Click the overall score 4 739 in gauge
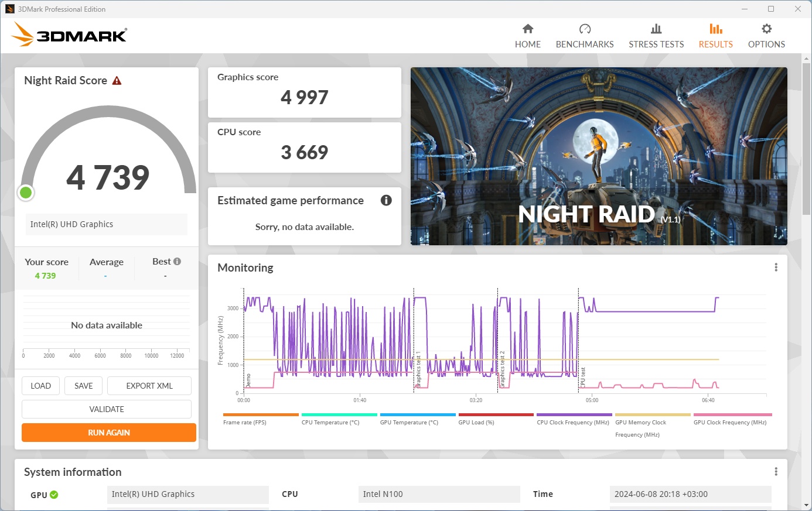Screen dimensions: 812x511 pos(108,177)
